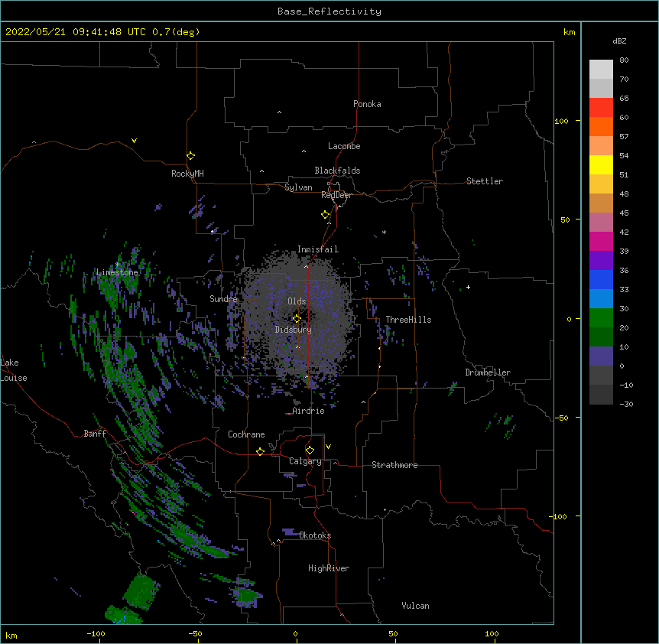The image size is (659, 644).
Task: Click the Sundre label
Action: point(223,299)
